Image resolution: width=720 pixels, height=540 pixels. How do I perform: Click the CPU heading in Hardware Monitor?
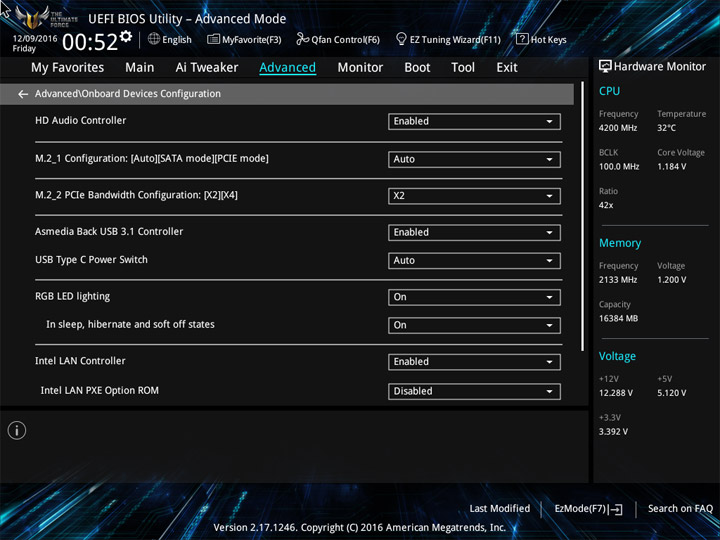(x=609, y=91)
